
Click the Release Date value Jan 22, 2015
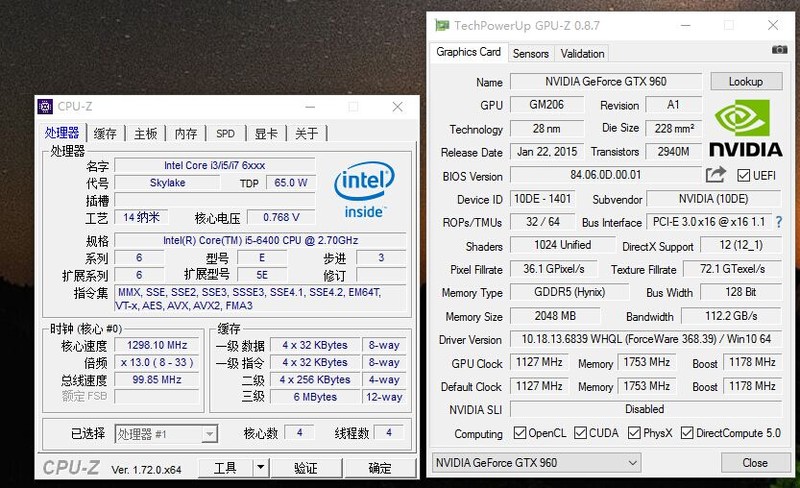pyautogui.click(x=547, y=152)
